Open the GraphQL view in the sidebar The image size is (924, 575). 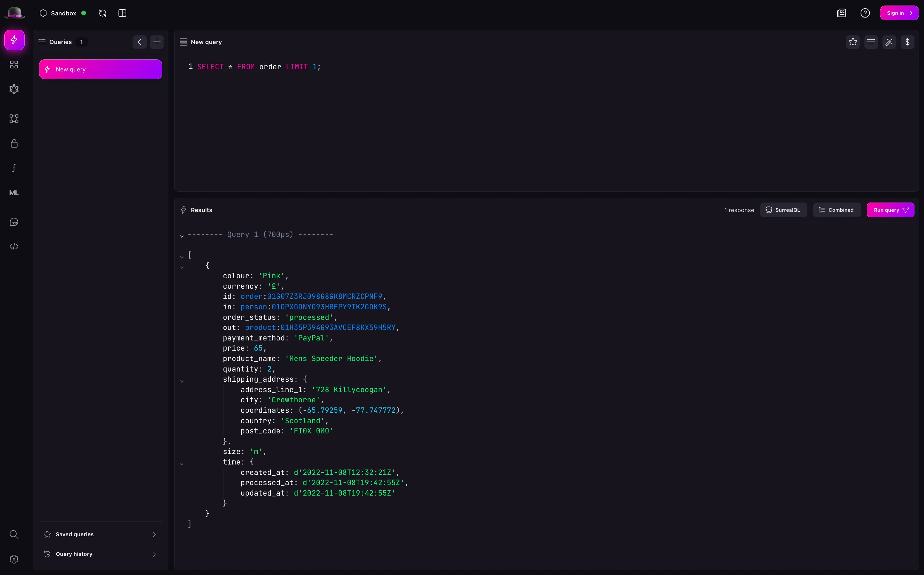pyautogui.click(x=14, y=89)
